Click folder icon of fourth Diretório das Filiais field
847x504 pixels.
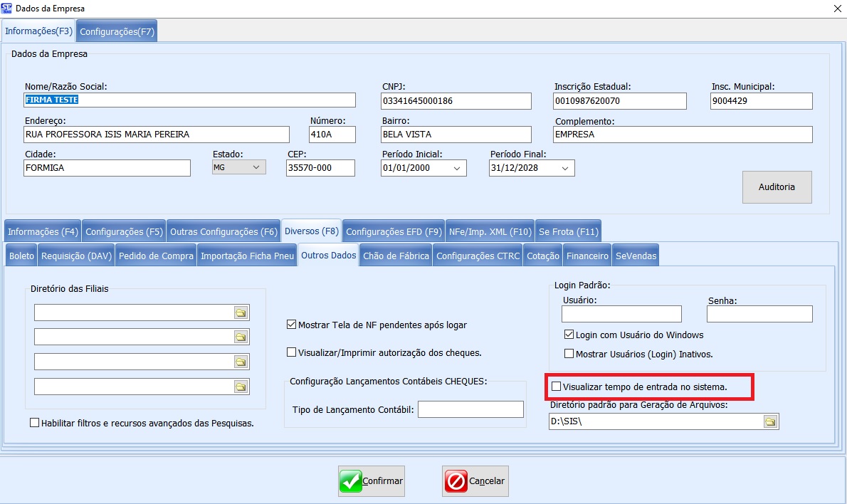click(x=241, y=387)
